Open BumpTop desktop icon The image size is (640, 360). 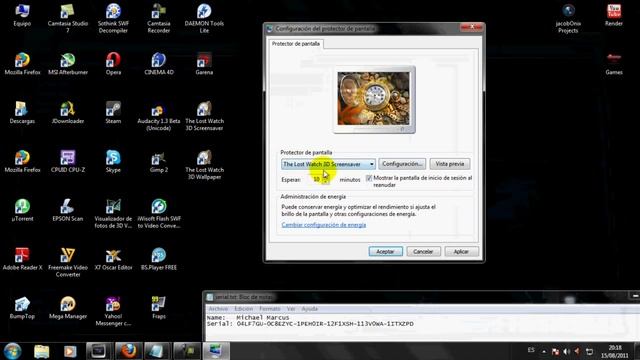22,308
